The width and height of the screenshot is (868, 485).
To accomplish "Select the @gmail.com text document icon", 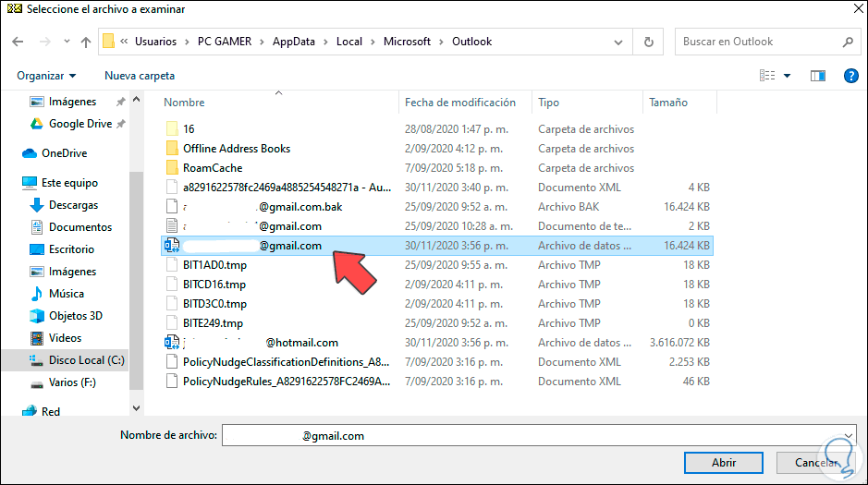I will point(172,225).
